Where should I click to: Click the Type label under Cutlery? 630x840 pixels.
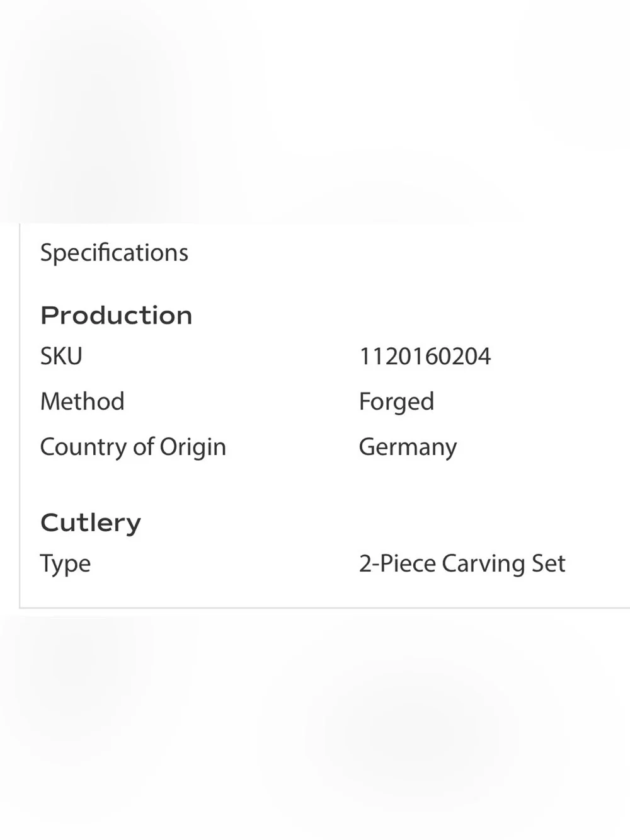click(66, 564)
